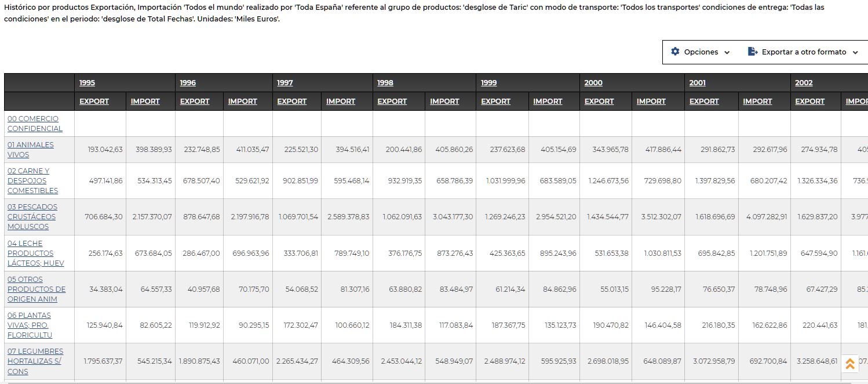This screenshot has height=384, width=868.
Task: Expand the Exportar a otro formato chevron
Action: pos(855,52)
